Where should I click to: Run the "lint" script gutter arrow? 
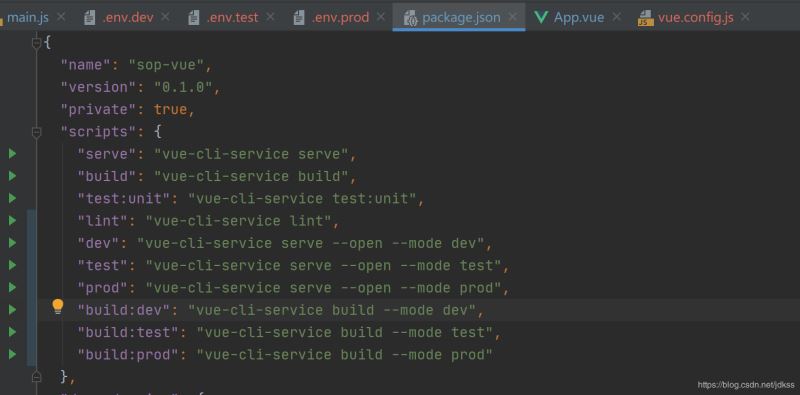(x=12, y=220)
